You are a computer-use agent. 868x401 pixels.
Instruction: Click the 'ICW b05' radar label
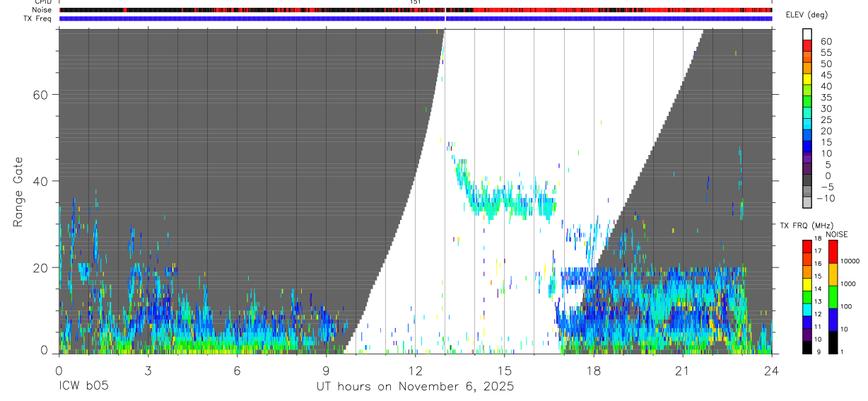click(x=82, y=387)
